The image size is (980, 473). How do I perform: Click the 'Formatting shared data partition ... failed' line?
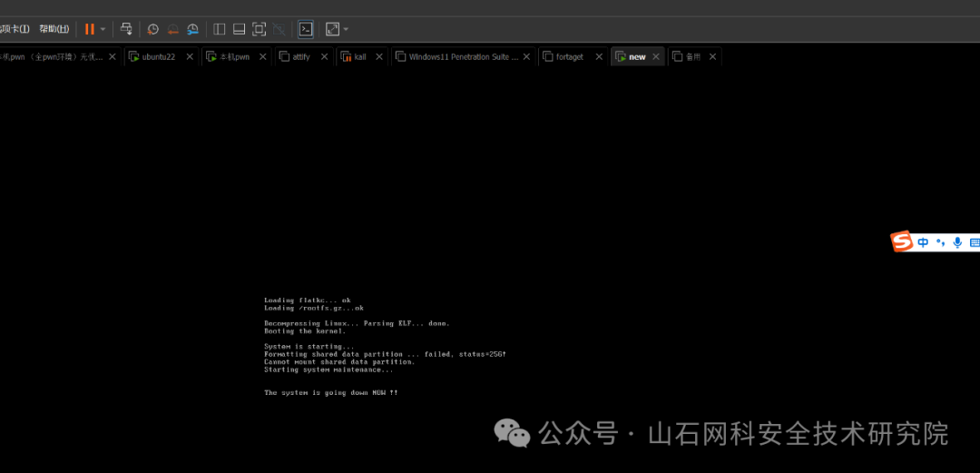click(385, 354)
